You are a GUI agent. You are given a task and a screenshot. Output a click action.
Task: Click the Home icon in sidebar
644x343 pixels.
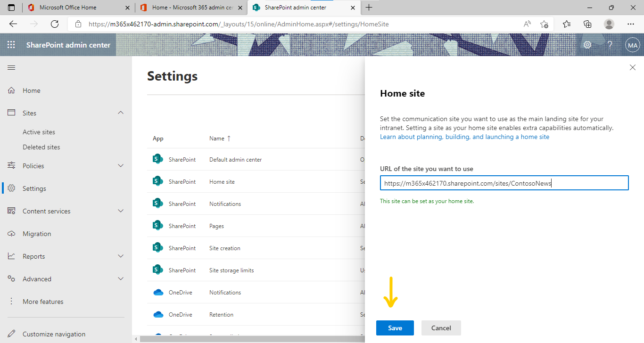click(12, 90)
